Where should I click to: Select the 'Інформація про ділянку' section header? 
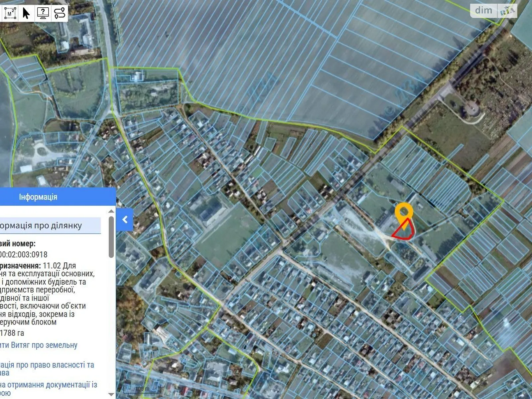coord(42,225)
